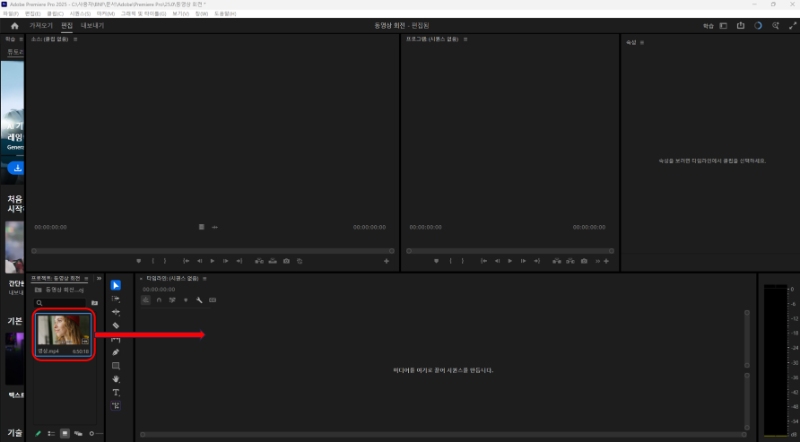Image resolution: width=800 pixels, height=442 pixels.
Task: Select the Type tool
Action: coord(116,393)
